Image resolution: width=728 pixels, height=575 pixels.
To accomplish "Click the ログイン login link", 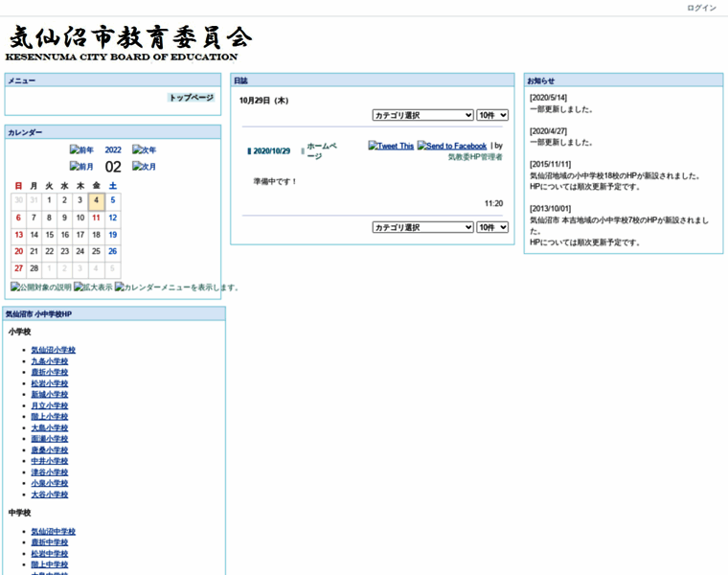I will pos(701,9).
